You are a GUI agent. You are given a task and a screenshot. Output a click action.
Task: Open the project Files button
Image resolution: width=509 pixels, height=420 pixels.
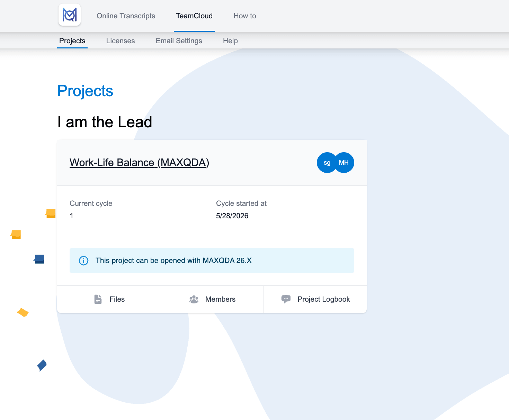tap(109, 299)
